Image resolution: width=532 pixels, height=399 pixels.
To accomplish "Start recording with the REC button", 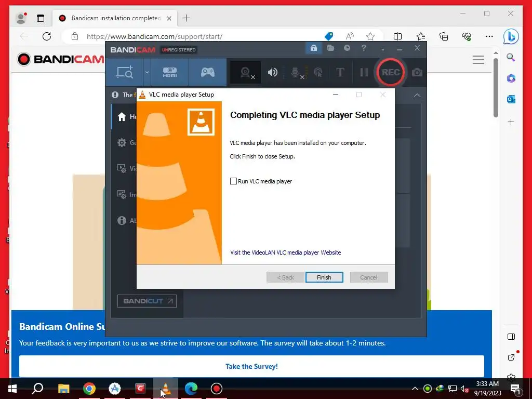I will click(x=391, y=72).
